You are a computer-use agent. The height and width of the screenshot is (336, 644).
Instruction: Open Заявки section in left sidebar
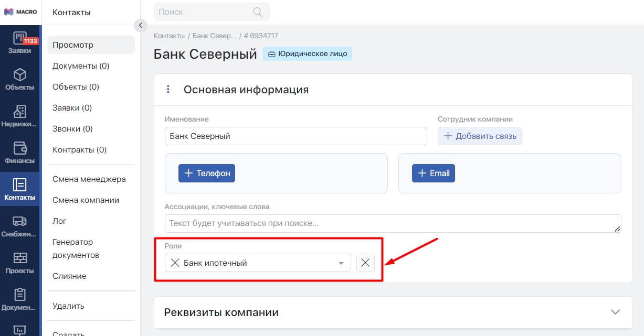click(x=19, y=43)
